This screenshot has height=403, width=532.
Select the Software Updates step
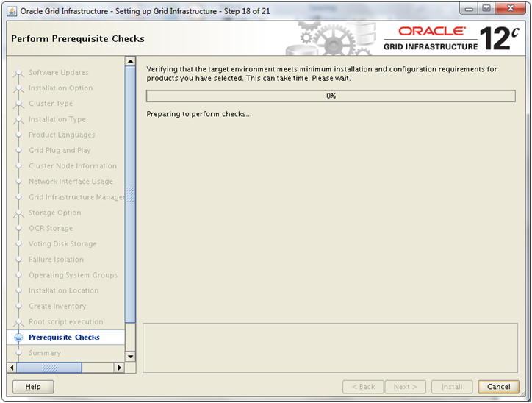point(58,72)
